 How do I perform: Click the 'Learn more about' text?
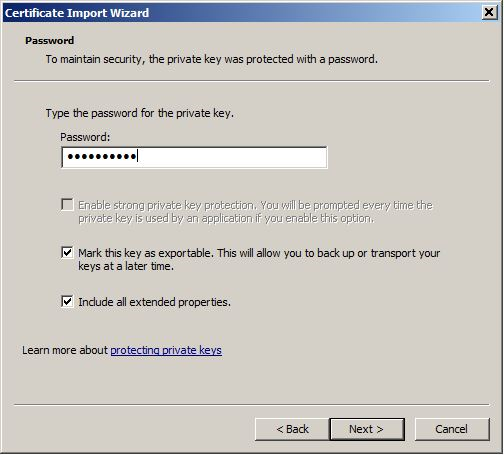click(65, 350)
